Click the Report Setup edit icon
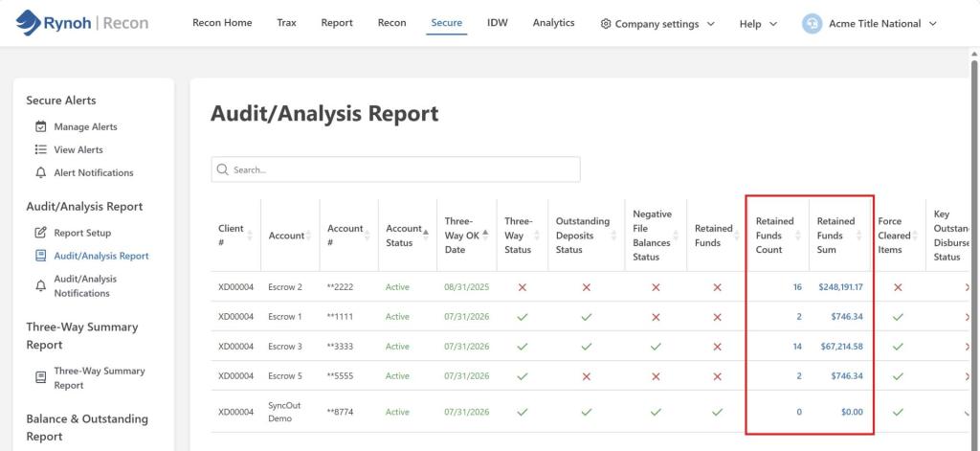 point(40,233)
